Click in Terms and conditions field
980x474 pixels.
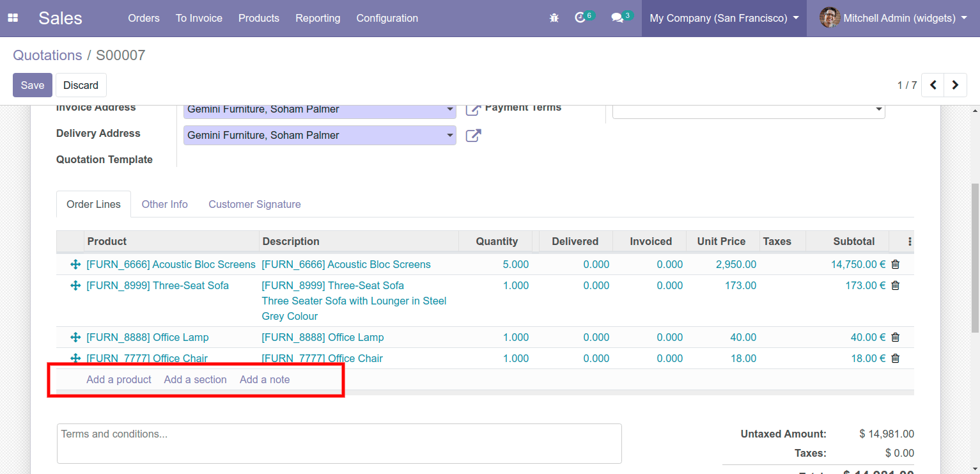click(x=339, y=443)
